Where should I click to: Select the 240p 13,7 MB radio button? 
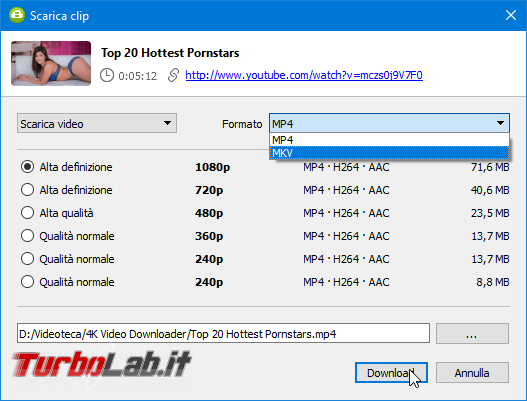27,259
